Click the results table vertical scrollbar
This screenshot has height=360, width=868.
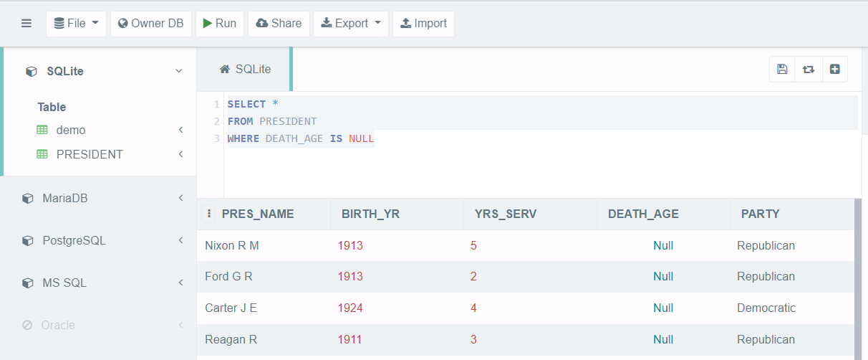click(857, 279)
